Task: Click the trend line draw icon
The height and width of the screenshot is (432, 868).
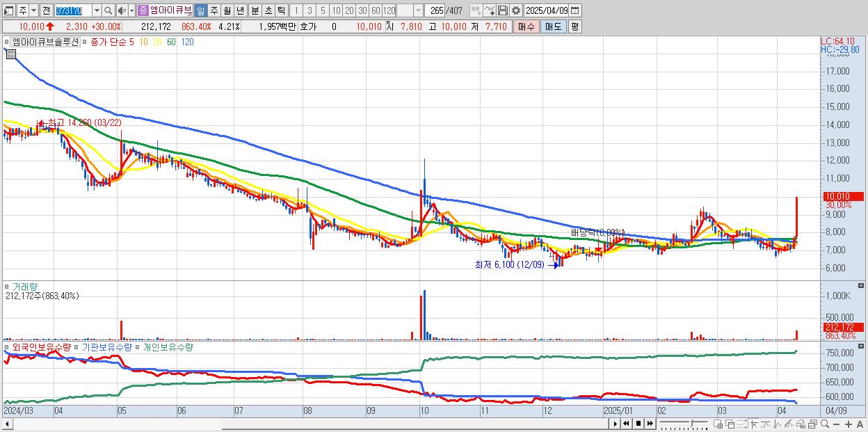Action: [x=766, y=424]
